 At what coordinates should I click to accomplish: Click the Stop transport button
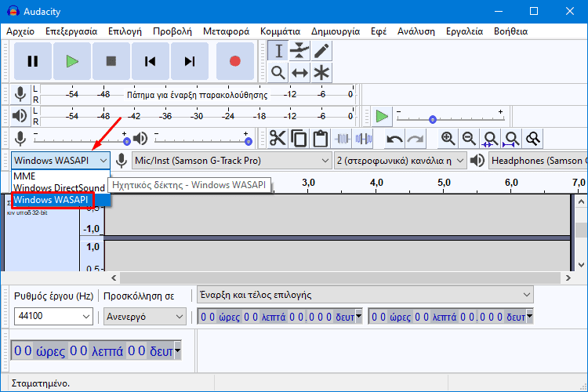click(x=111, y=61)
